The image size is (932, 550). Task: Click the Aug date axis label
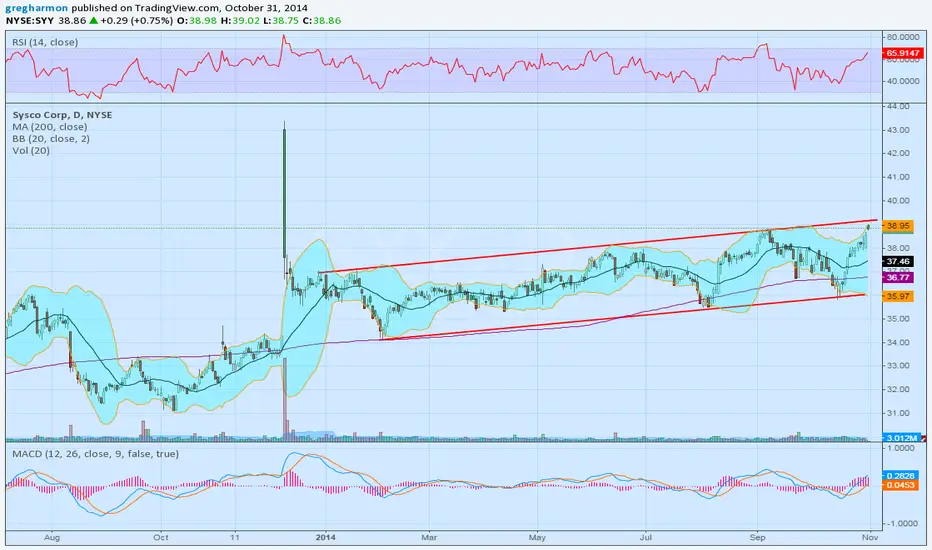(x=52, y=537)
